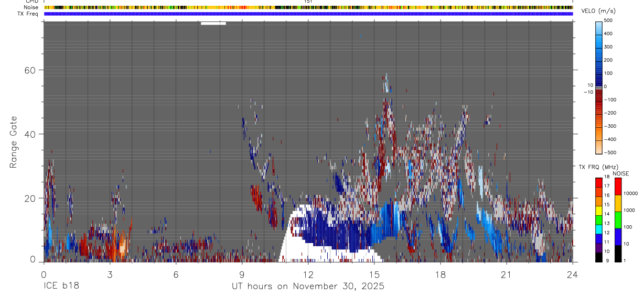Click the "16" label on the TX FRQ scale
Viewport: 644px width, 297px height.
(607, 195)
